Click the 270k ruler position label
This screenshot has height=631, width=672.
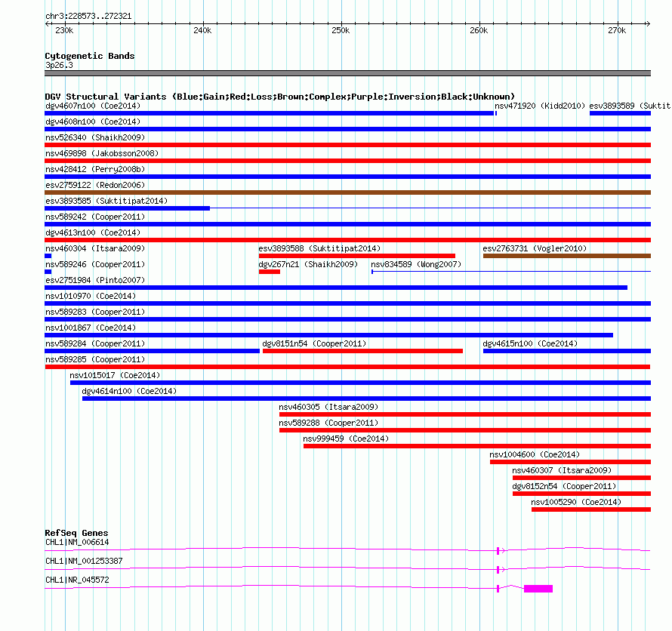pyautogui.click(x=617, y=30)
